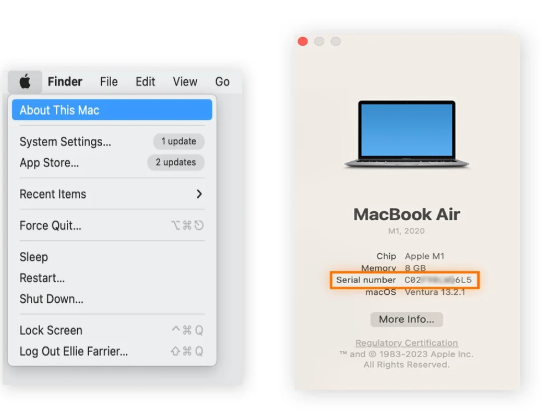This screenshot has height=415, width=542.
Task: Click the MacBook Air laptop image
Action: point(406,134)
